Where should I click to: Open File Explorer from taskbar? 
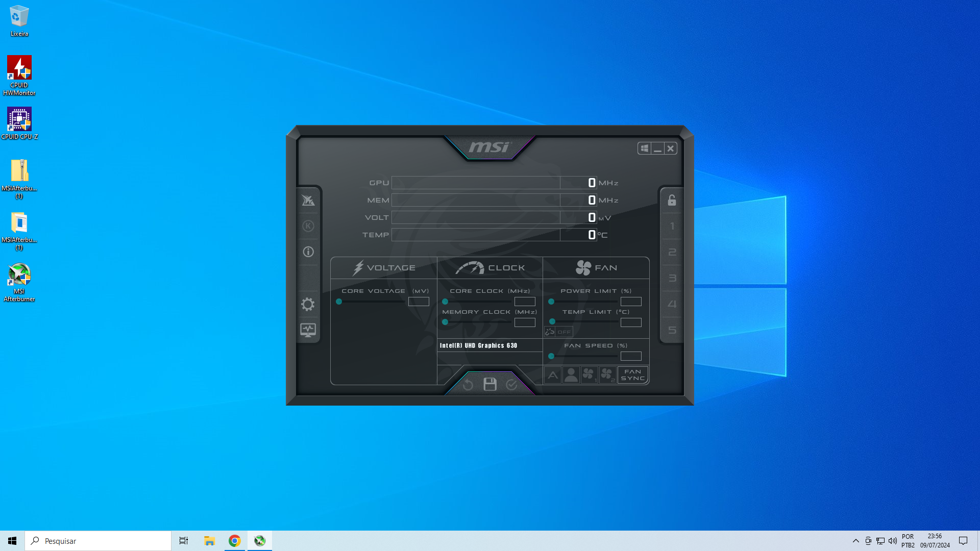[209, 541]
